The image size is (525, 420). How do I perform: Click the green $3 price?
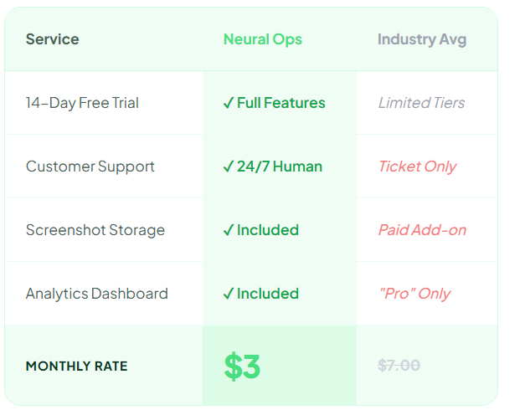pos(242,366)
